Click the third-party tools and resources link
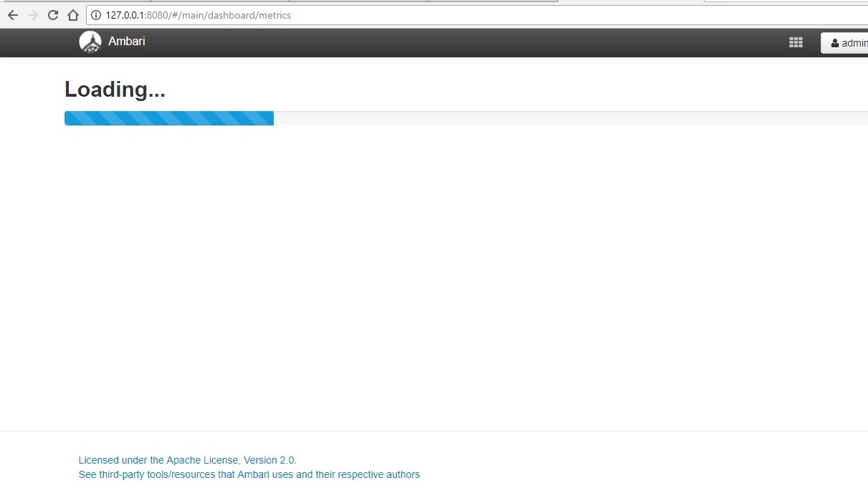This screenshot has height=488, width=868. 249,474
